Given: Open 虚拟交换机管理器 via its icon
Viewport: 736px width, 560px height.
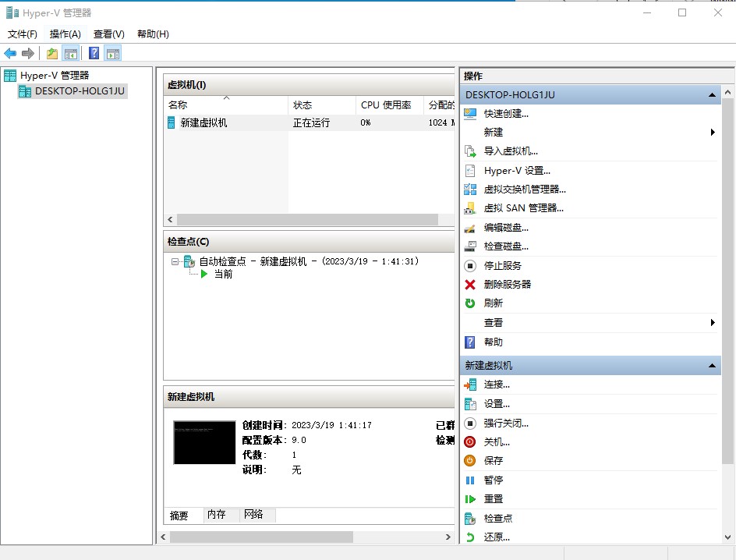Looking at the screenshot, I should click(x=470, y=190).
